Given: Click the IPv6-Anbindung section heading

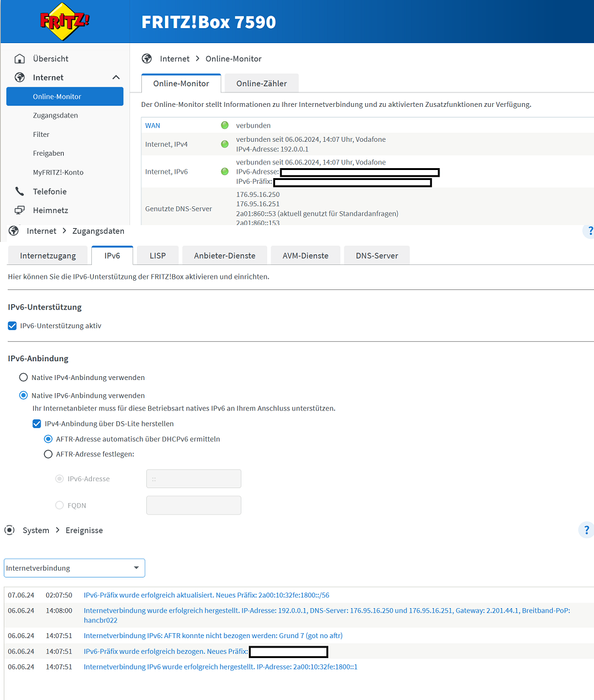Looking at the screenshot, I should (38, 359).
